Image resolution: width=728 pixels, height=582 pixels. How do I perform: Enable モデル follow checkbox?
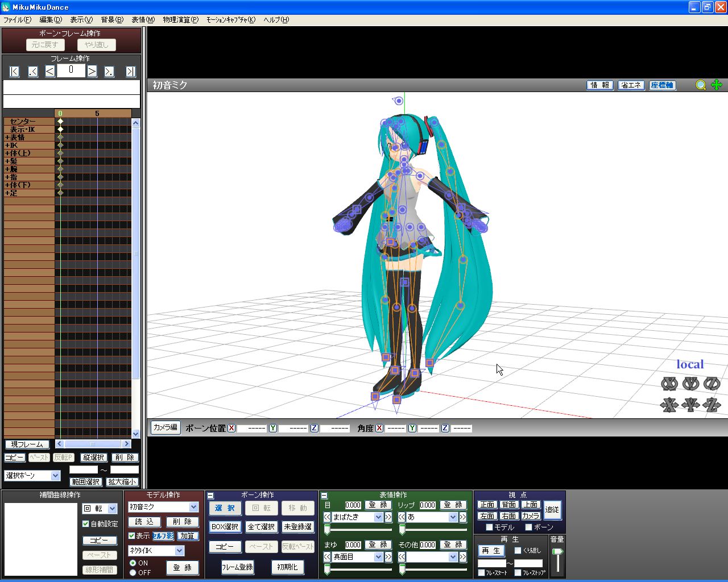pos(489,527)
